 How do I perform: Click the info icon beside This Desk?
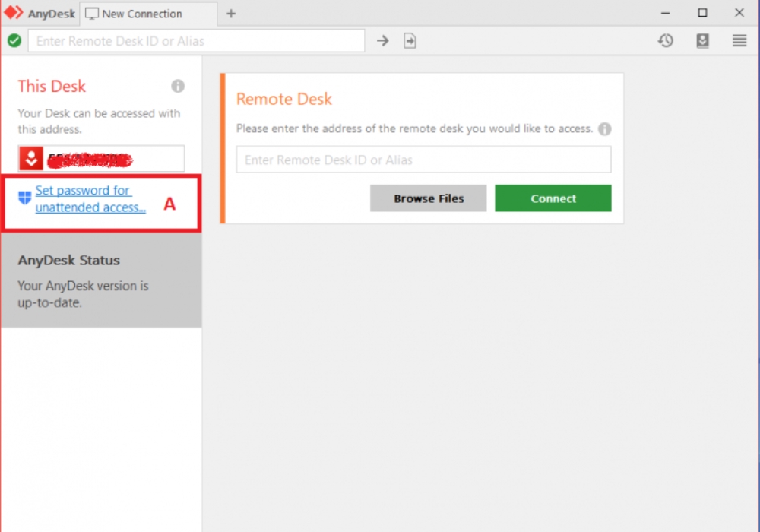click(178, 86)
